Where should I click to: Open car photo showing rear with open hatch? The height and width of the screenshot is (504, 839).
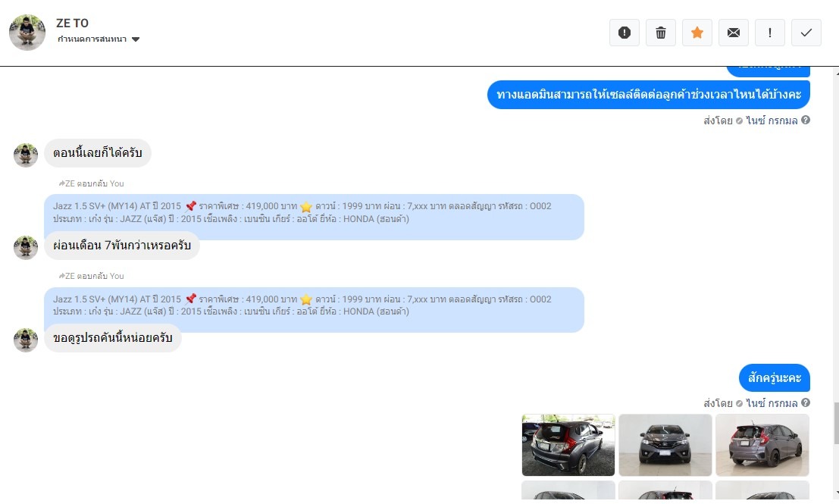pyautogui.click(x=568, y=445)
